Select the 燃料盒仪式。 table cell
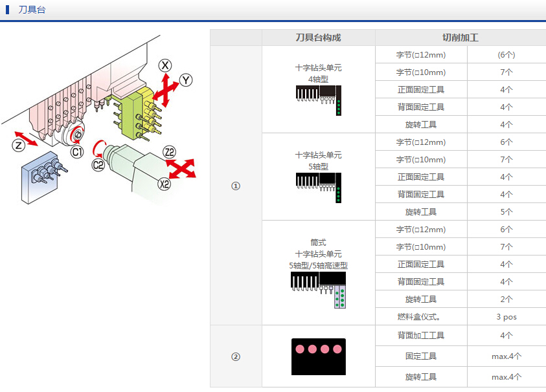 coord(420,317)
